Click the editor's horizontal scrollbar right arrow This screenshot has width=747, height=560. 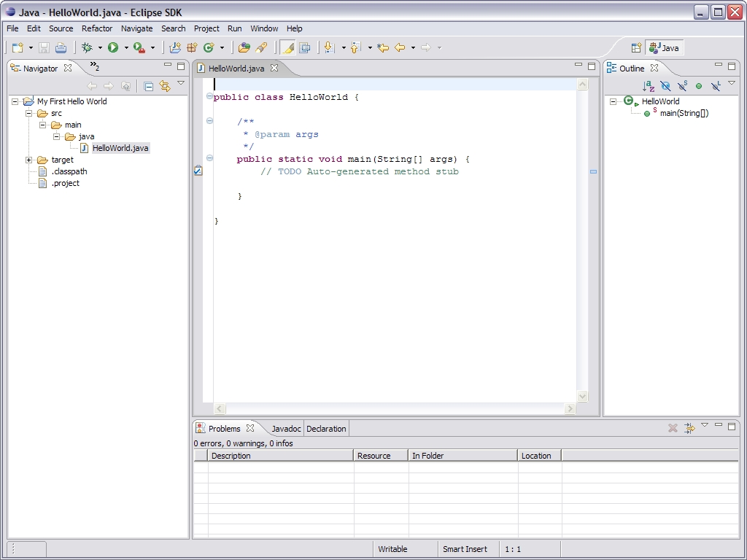click(x=570, y=408)
